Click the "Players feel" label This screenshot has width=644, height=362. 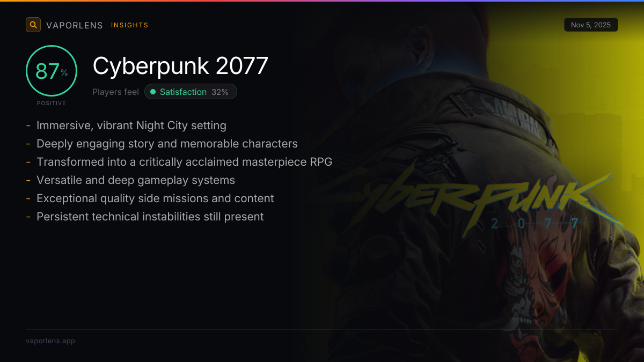[115, 92]
